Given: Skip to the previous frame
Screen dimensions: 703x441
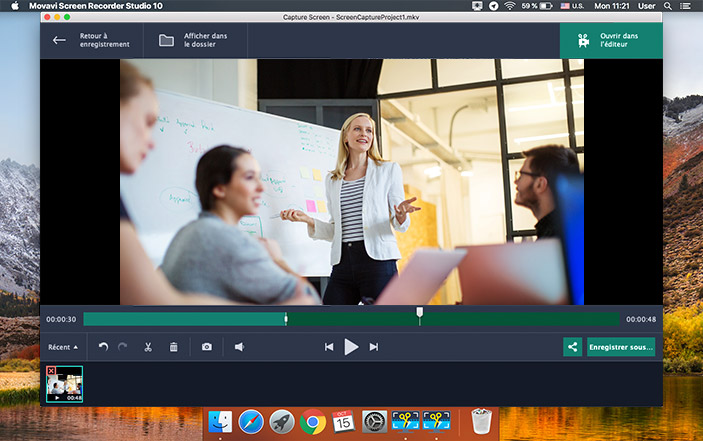Looking at the screenshot, I should click(329, 347).
